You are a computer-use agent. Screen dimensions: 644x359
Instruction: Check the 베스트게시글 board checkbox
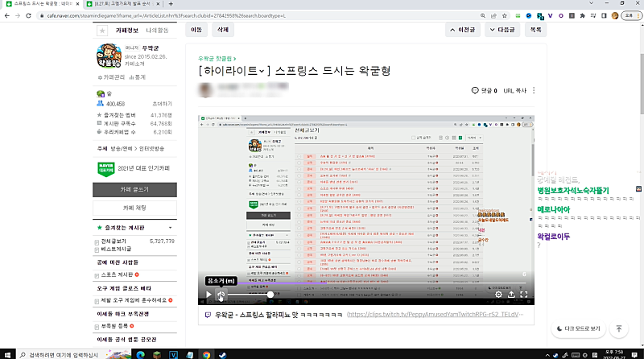(97, 250)
